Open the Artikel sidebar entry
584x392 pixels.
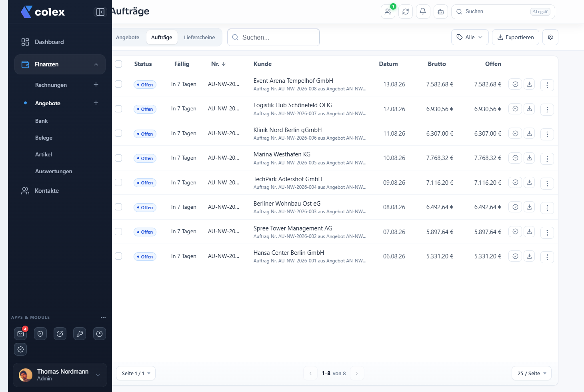point(44,154)
